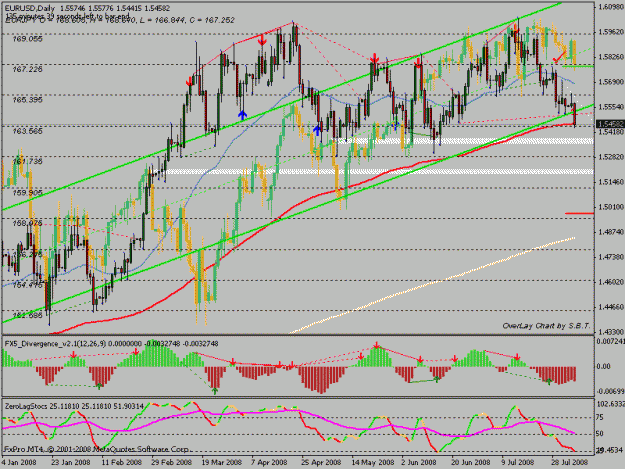Click the 11 Feb 2008 date label
The image size is (625, 469).
click(122, 463)
